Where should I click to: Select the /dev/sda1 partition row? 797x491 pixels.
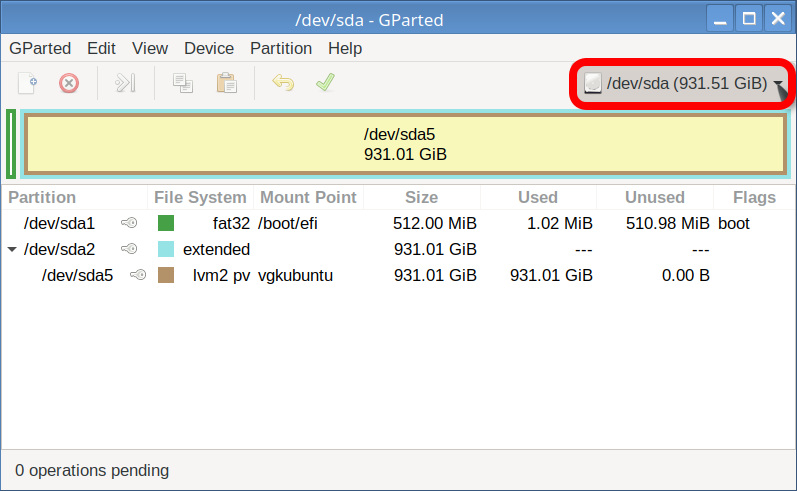(60, 223)
